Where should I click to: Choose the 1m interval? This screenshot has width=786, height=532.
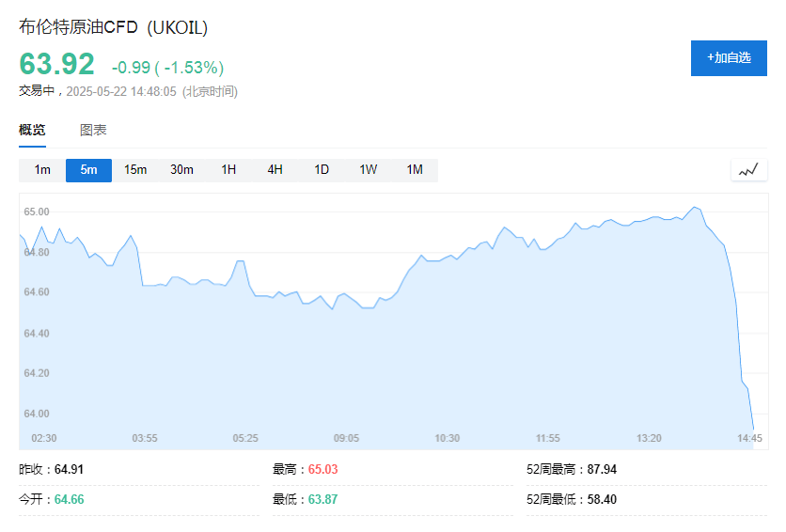(42, 170)
